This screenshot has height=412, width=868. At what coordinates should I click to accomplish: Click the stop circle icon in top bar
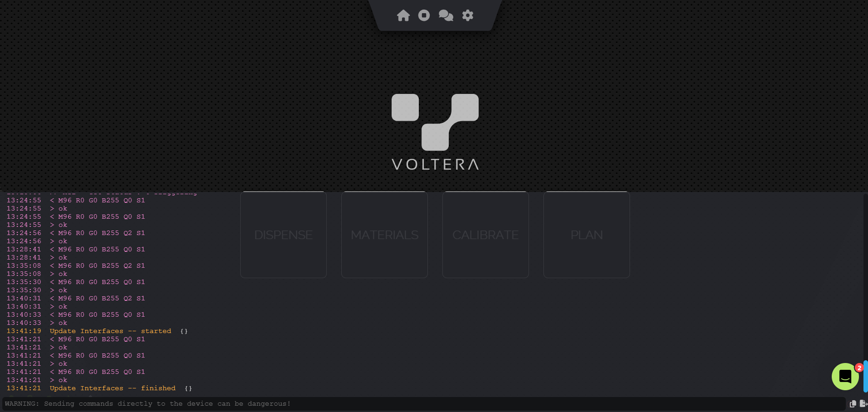pos(424,15)
